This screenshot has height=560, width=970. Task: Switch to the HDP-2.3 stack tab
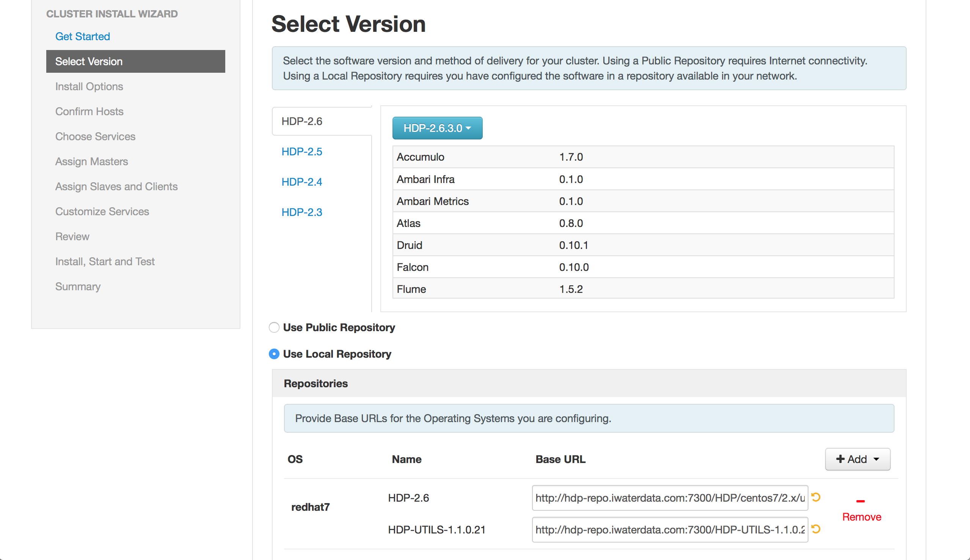[x=302, y=212]
